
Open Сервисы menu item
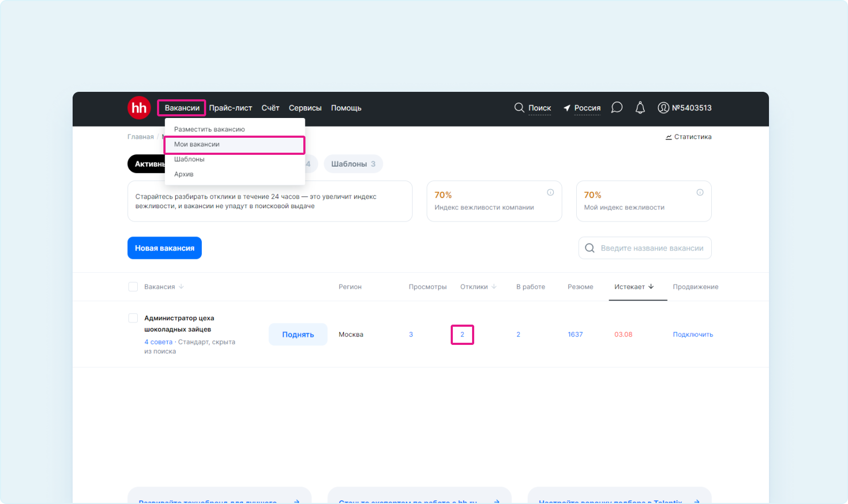305,108
